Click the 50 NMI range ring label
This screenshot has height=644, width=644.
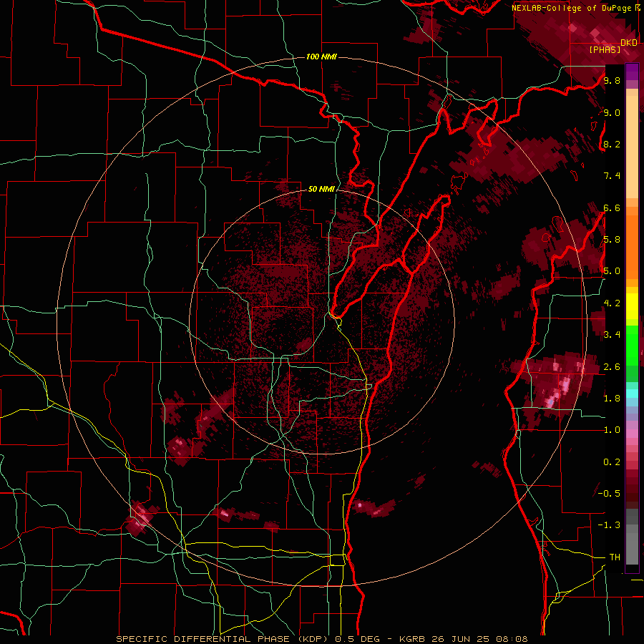click(x=321, y=189)
